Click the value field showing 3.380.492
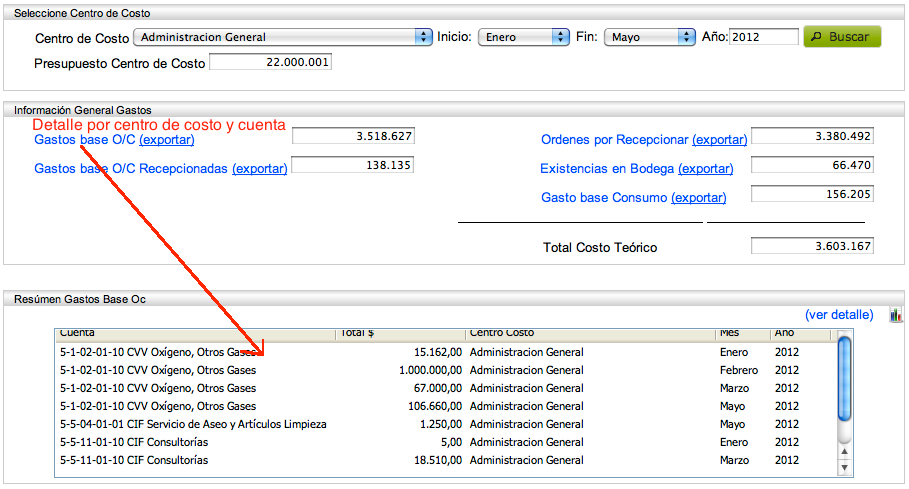The width and height of the screenshot is (909, 489). [x=812, y=136]
